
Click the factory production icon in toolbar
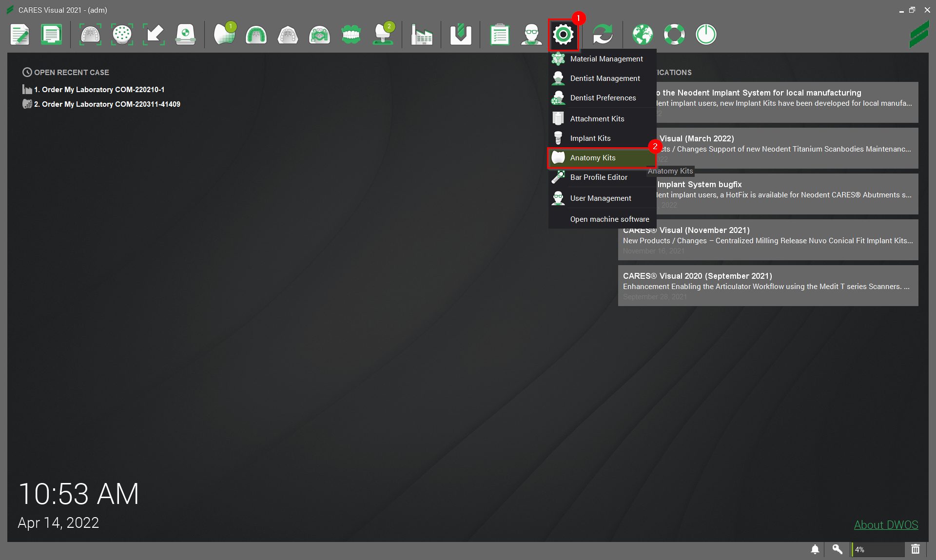coord(421,35)
